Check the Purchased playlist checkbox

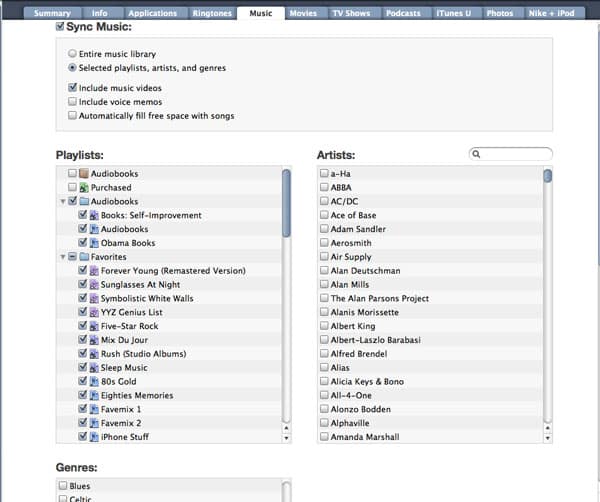click(72, 187)
